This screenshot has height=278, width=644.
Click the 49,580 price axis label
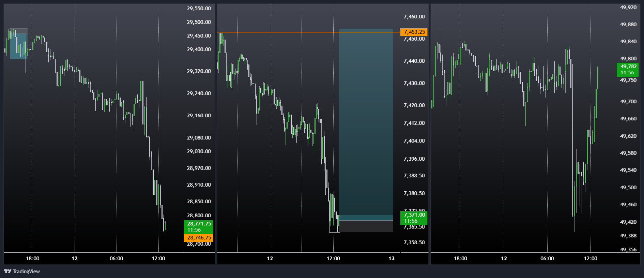628,153
